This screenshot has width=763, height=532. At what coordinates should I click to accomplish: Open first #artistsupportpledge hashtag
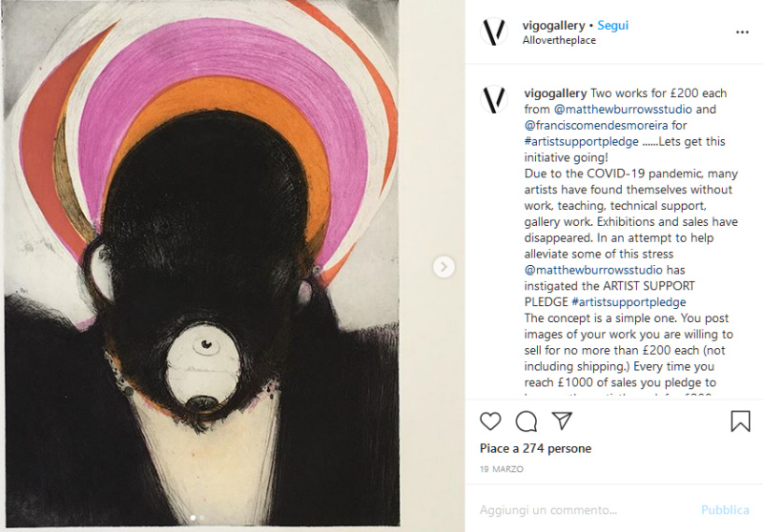582,141
